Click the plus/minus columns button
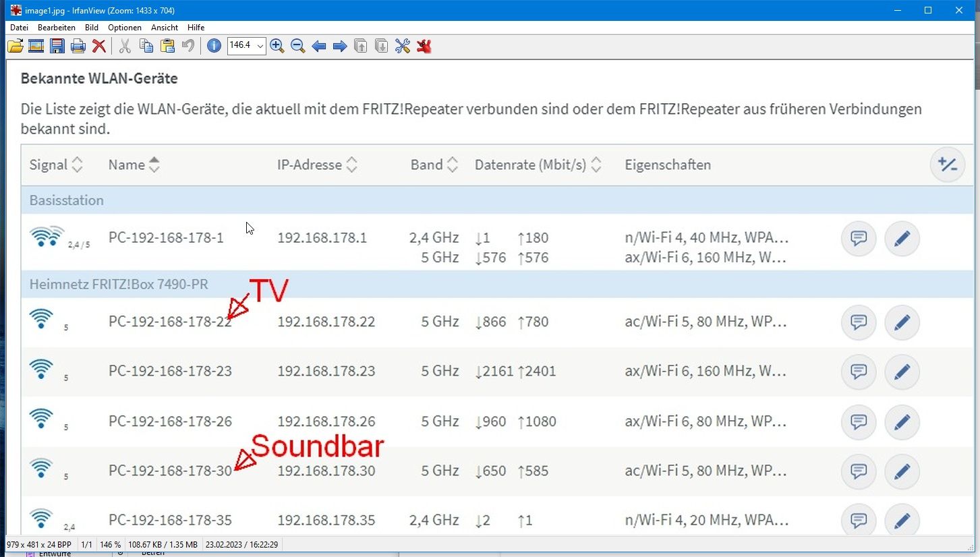The image size is (980, 557). [948, 165]
